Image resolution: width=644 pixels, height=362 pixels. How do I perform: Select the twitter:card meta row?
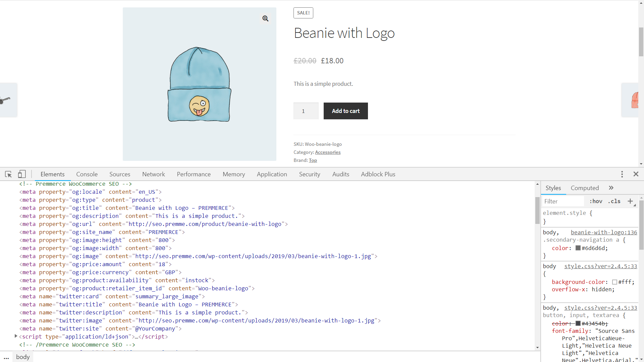pyautogui.click(x=112, y=297)
